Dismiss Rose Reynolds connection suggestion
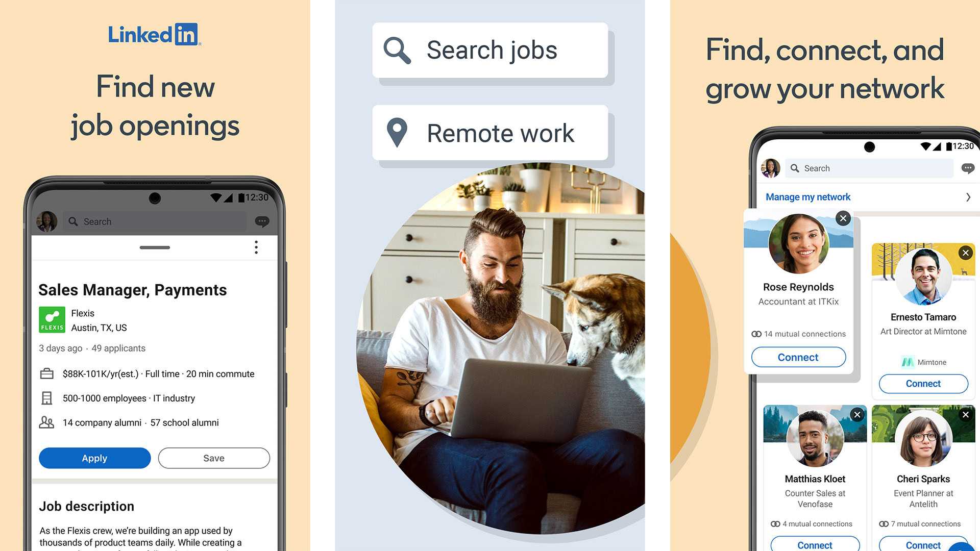Screen dimensions: 980x551 [x=843, y=218]
